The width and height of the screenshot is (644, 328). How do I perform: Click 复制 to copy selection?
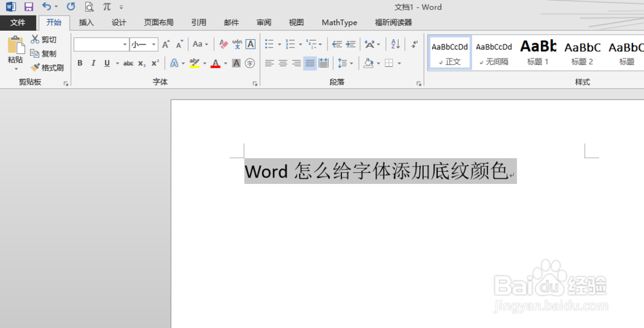pyautogui.click(x=44, y=53)
